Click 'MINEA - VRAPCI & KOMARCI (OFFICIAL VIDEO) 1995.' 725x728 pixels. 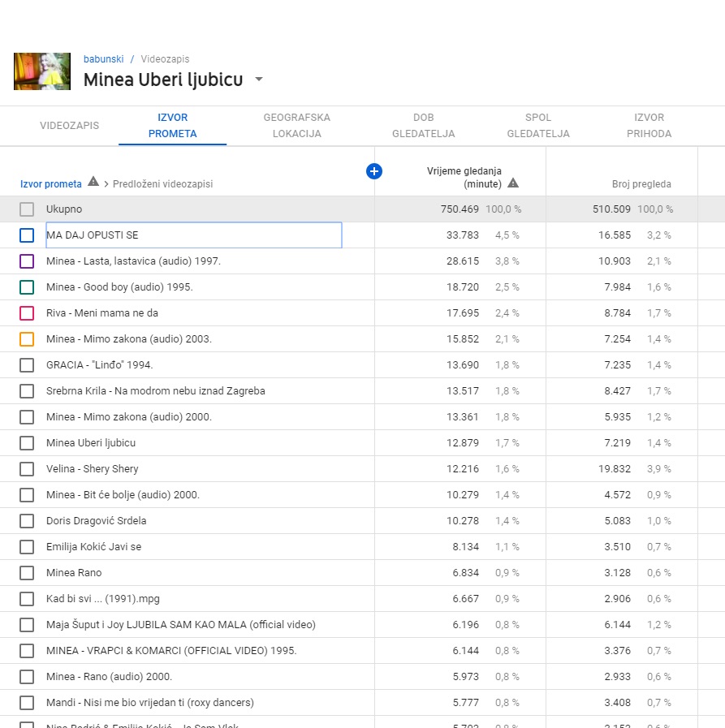[x=171, y=651]
